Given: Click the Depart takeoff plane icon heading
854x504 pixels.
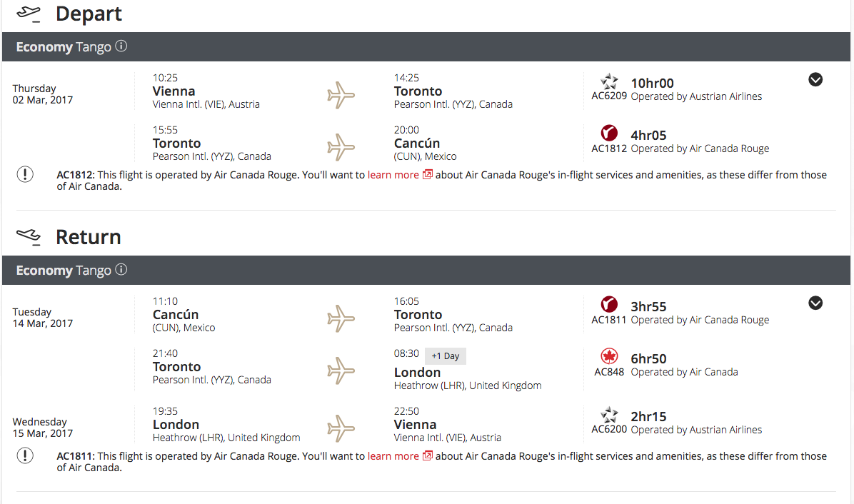Looking at the screenshot, I should (29, 14).
